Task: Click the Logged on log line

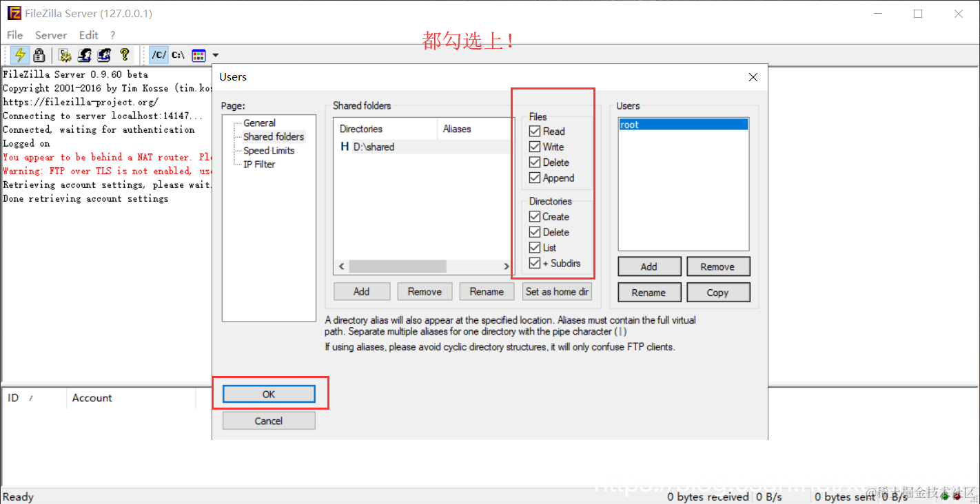Action: [x=26, y=143]
